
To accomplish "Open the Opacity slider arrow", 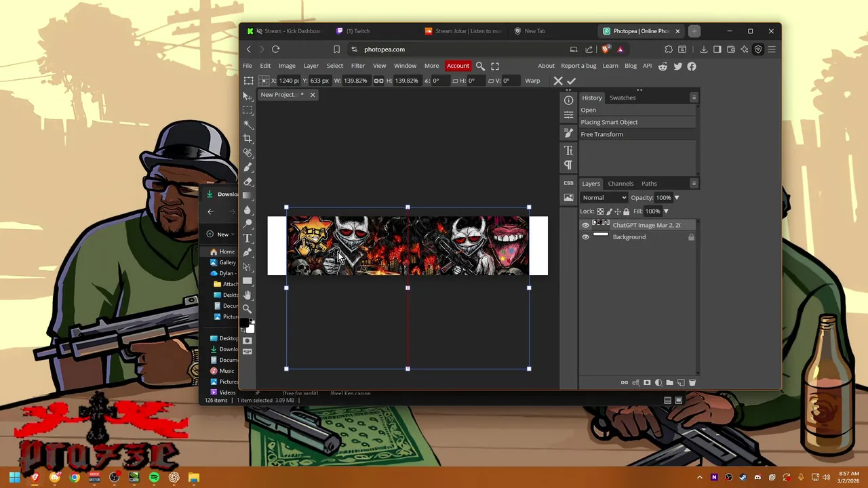I will tap(676, 197).
